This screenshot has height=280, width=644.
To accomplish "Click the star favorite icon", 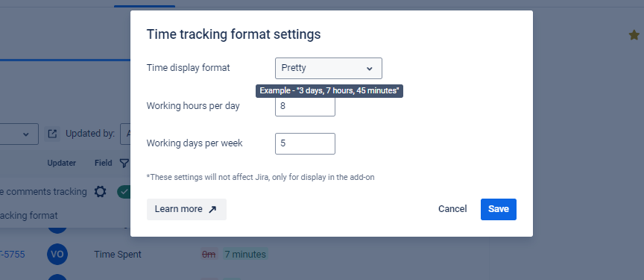I will coord(634,35).
